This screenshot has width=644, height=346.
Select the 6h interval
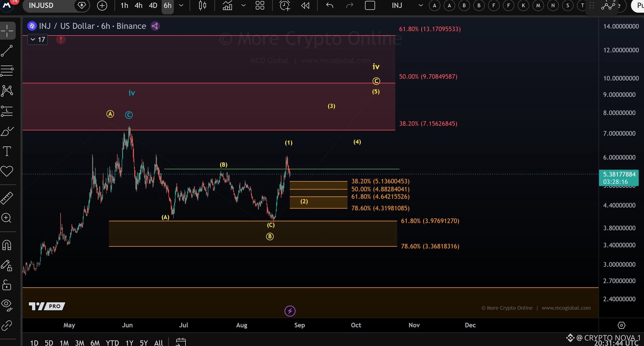(x=168, y=5)
